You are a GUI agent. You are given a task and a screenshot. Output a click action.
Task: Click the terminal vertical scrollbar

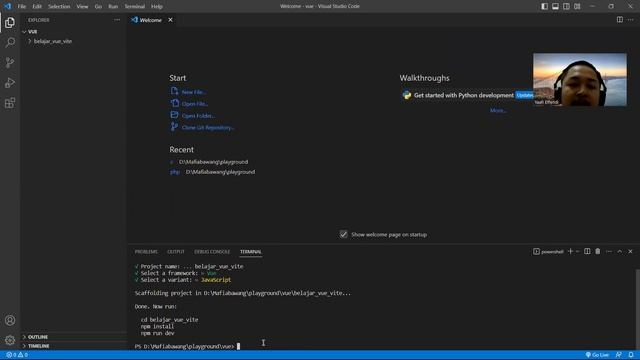point(638,308)
